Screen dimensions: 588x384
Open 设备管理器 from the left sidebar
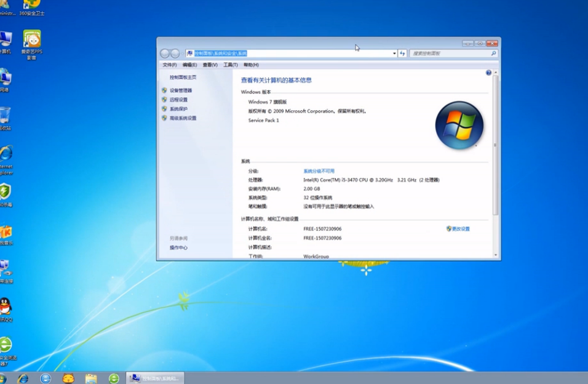pyautogui.click(x=181, y=90)
